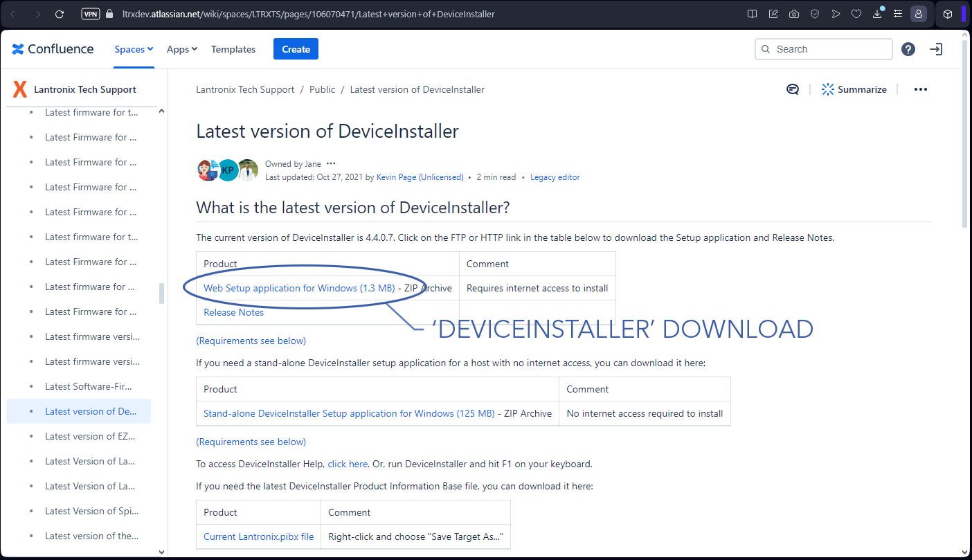Open the page comments speech-bubble icon
972x560 pixels.
tap(793, 89)
